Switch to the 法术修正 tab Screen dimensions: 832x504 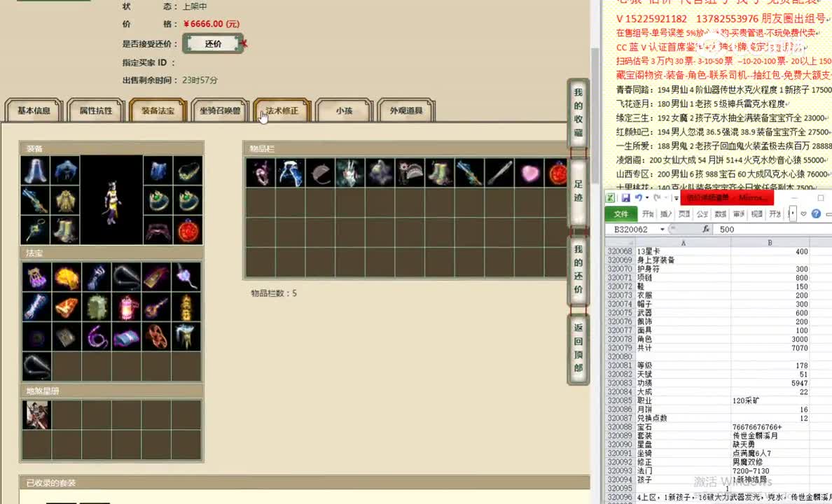[x=281, y=110]
